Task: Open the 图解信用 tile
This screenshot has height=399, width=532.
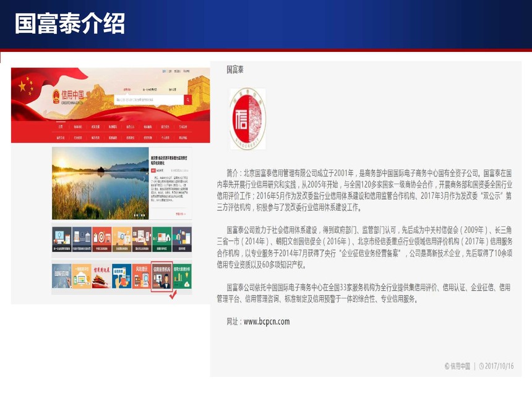Action: 62,276
